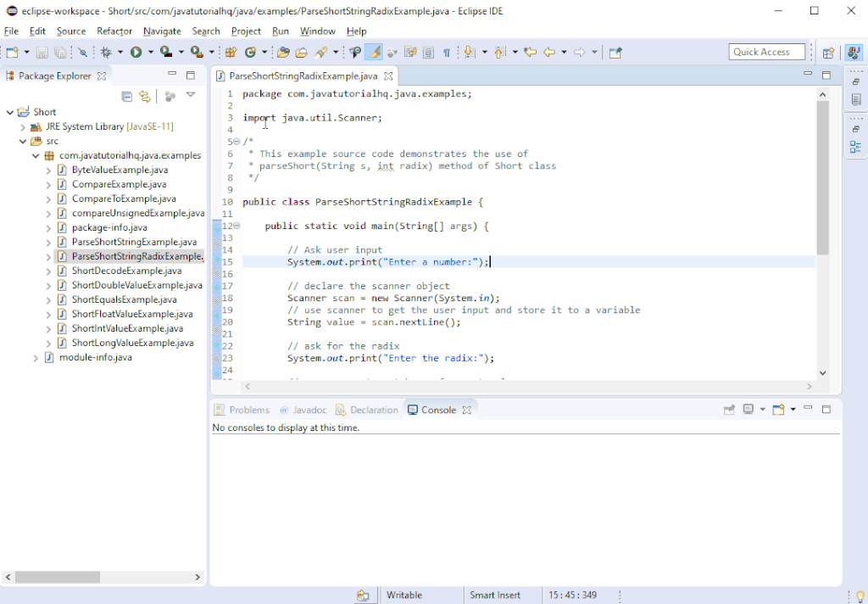
Task: Open ShortDecodeExample.java in Package Explorer
Action: 126,271
